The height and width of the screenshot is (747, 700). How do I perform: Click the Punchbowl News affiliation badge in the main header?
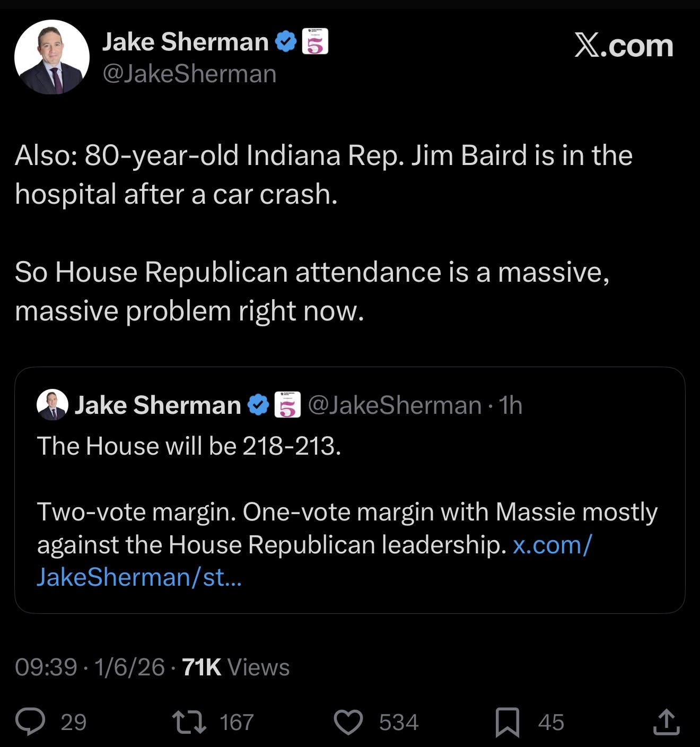[x=315, y=42]
